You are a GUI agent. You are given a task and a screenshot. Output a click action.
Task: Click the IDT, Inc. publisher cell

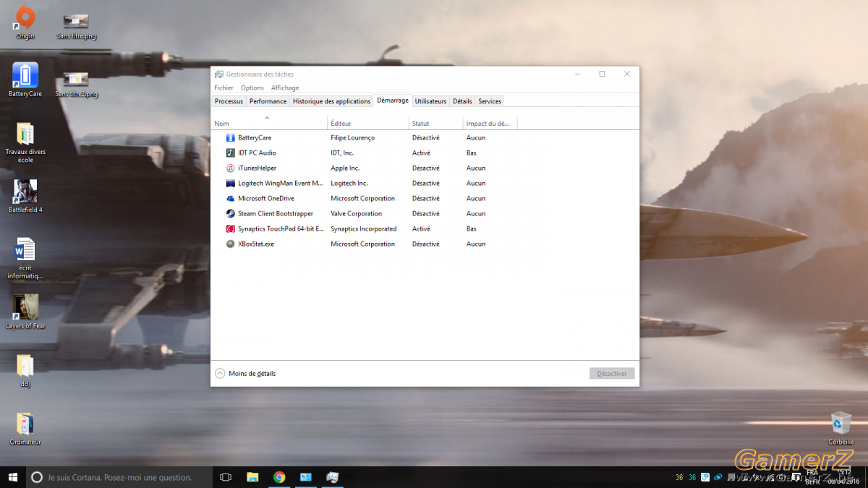pyautogui.click(x=342, y=153)
